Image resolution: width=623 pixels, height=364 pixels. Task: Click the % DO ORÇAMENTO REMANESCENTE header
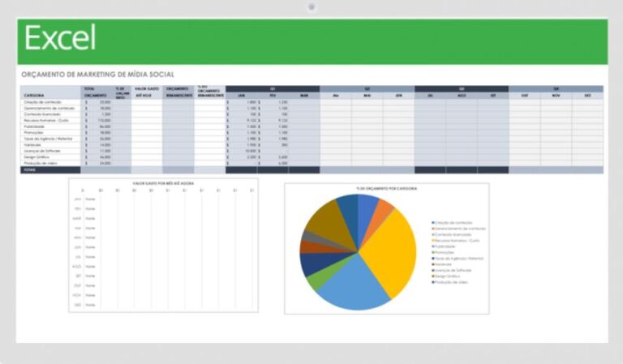(x=210, y=92)
